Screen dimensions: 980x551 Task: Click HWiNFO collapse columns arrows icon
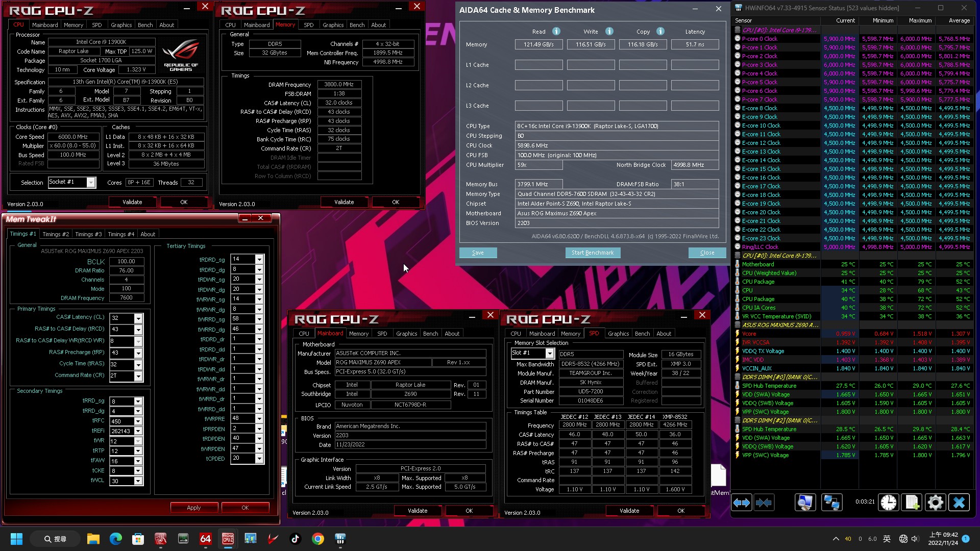coord(764,503)
